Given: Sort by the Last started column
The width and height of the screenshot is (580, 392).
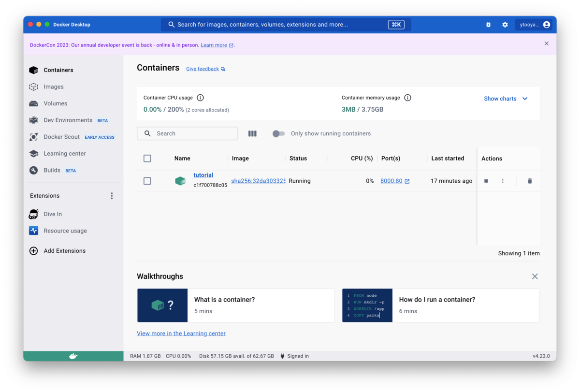Looking at the screenshot, I should (448, 159).
